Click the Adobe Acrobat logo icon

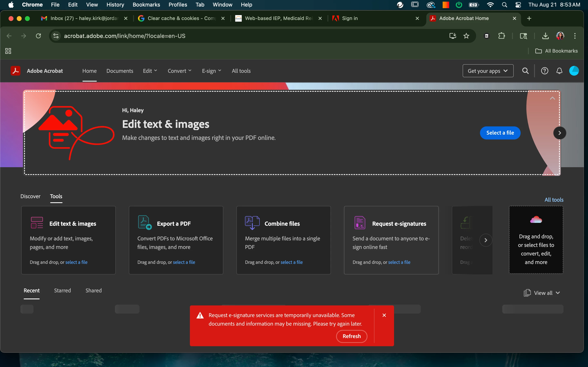[16, 71]
